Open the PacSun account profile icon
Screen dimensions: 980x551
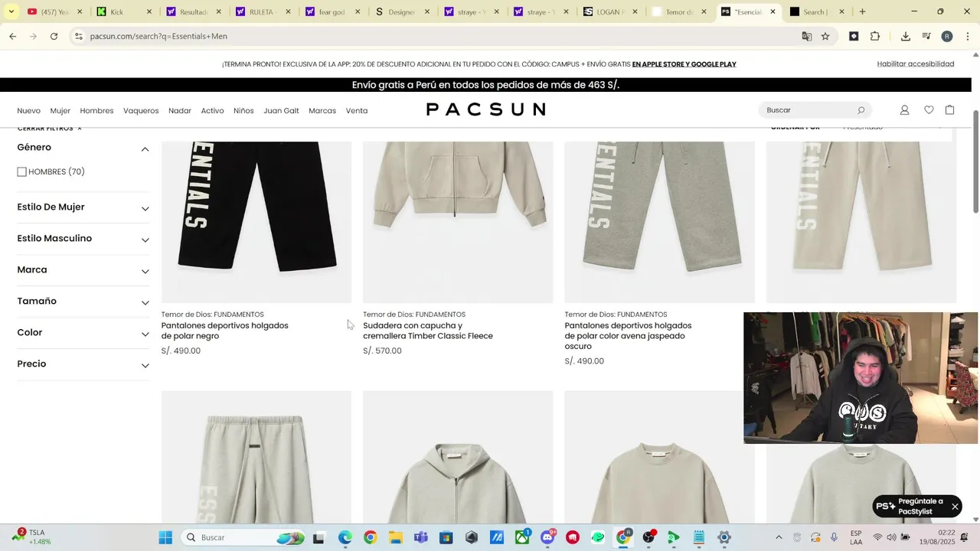tap(904, 110)
